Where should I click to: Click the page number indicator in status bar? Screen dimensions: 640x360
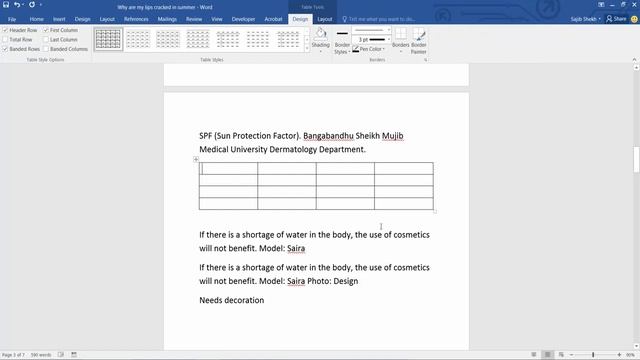coord(13,355)
